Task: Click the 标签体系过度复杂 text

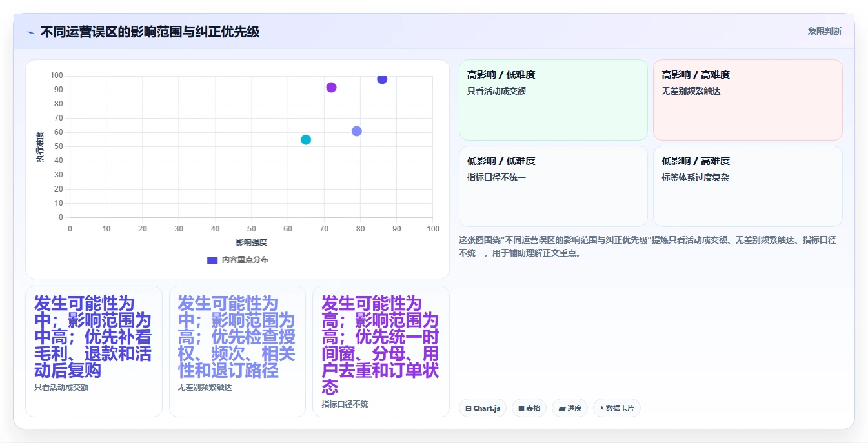Action: [695, 177]
